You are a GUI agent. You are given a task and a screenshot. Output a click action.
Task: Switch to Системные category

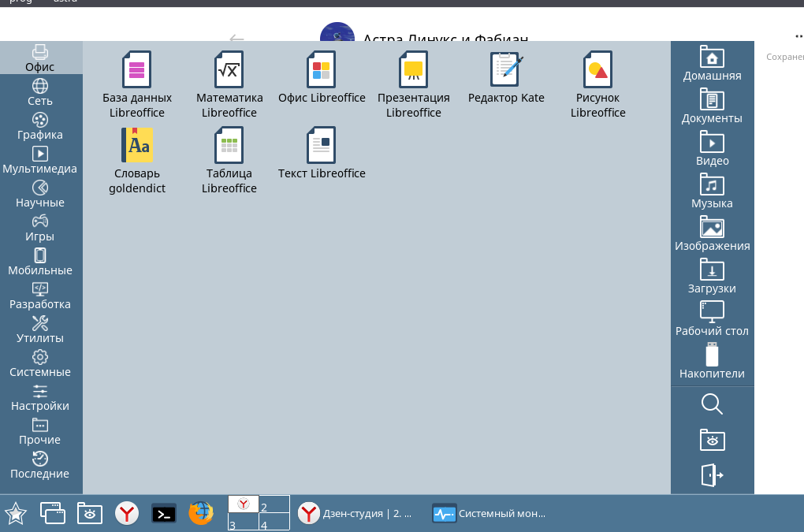pos(40,363)
